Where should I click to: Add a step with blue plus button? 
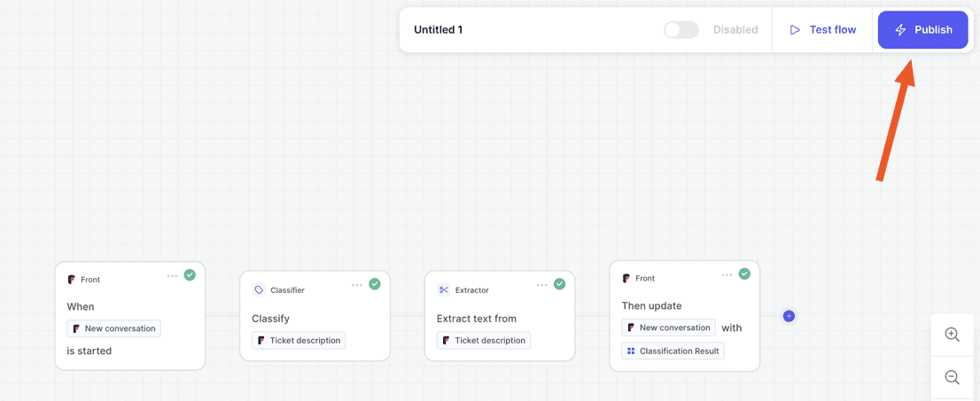(789, 316)
